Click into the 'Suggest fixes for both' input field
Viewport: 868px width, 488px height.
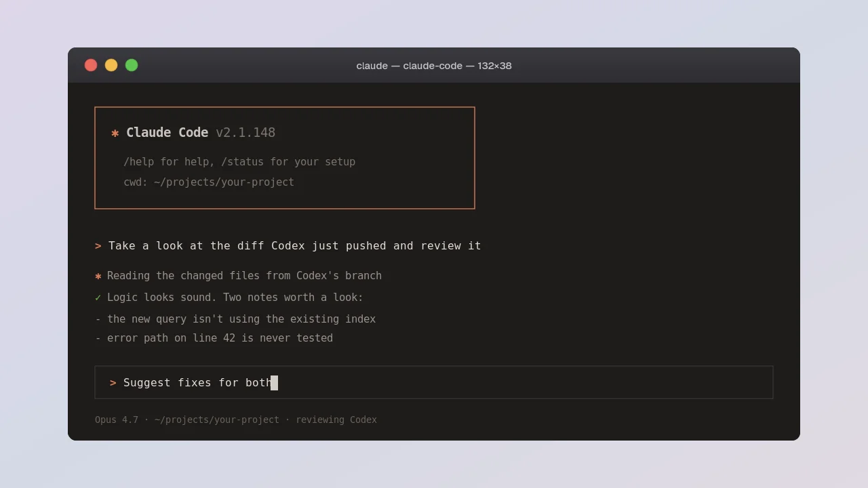point(434,382)
